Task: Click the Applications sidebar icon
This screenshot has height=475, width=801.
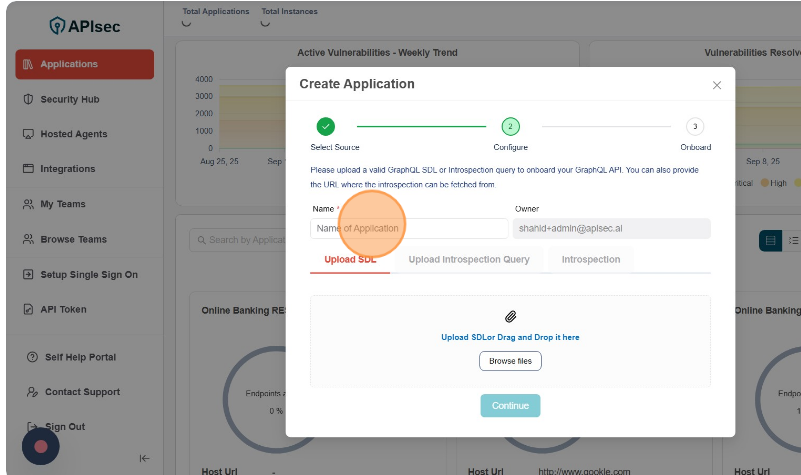Action: tap(28, 64)
